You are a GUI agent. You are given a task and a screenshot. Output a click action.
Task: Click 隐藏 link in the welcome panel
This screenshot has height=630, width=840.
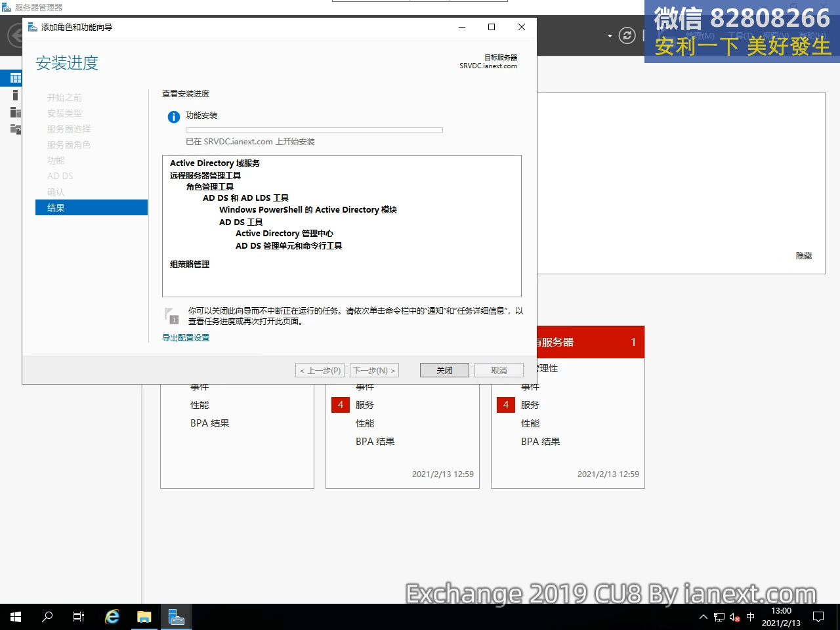(804, 255)
